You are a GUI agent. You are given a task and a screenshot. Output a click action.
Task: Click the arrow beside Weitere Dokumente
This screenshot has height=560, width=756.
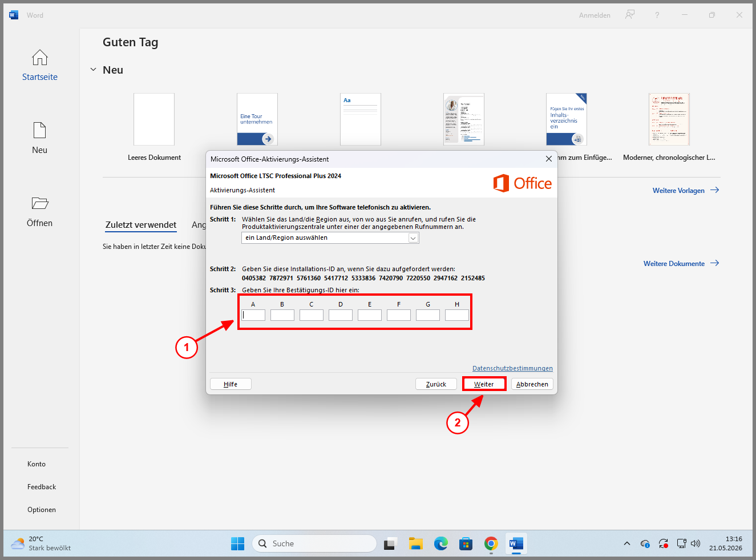point(715,263)
